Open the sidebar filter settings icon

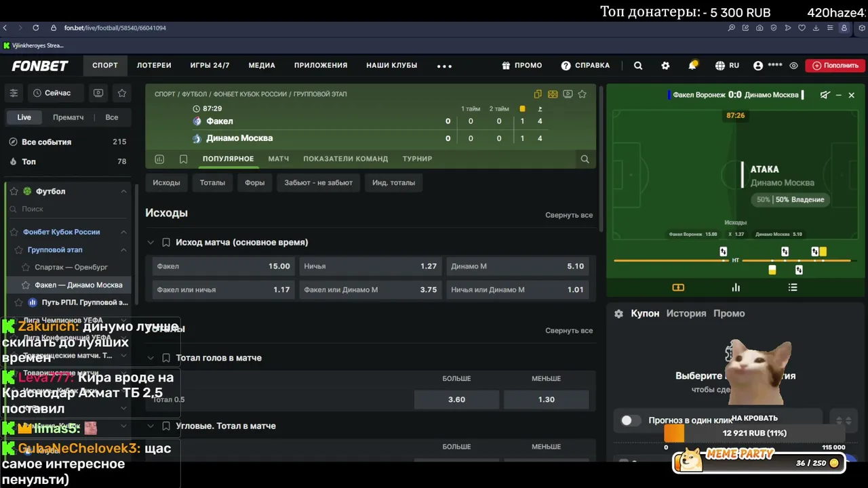tap(14, 93)
